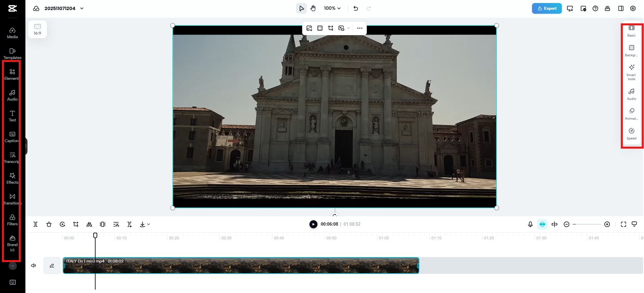Open the Background properties tab

632,51
